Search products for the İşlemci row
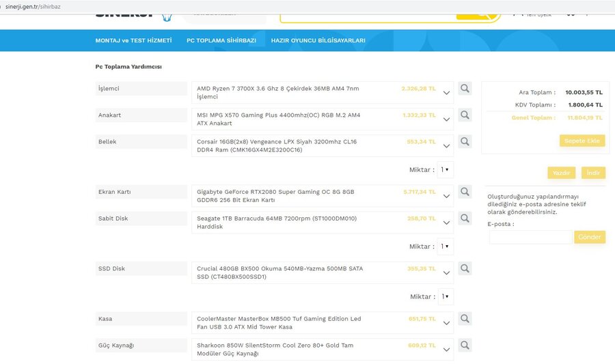Screen dimensions: 615x364 point(465,89)
